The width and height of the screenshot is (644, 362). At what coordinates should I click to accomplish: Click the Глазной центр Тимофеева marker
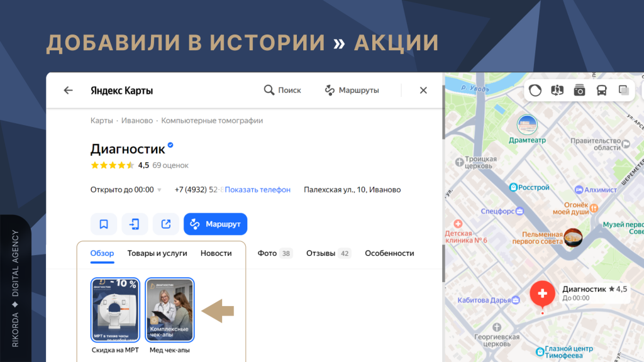[x=540, y=352]
